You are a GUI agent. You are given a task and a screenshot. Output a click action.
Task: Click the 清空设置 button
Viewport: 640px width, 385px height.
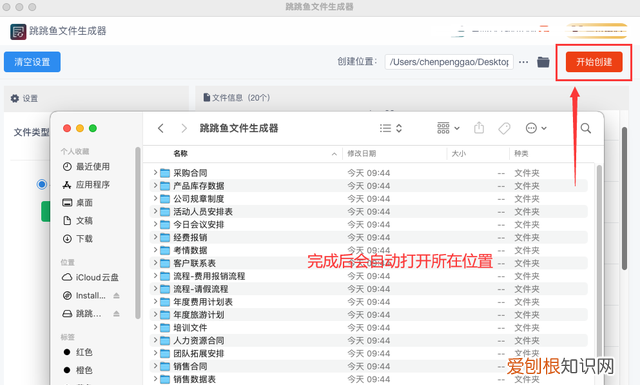(32, 62)
